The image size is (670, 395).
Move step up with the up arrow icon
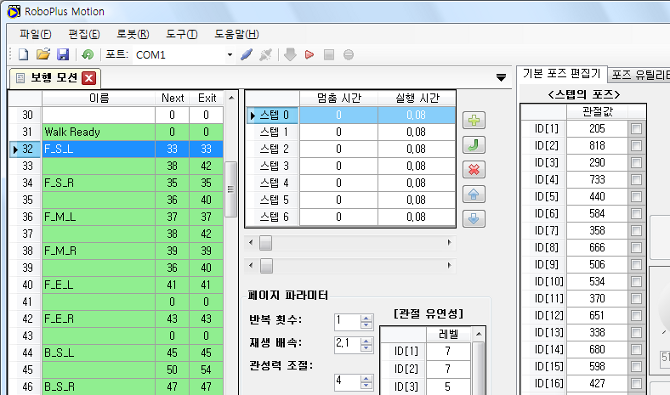coord(474,195)
